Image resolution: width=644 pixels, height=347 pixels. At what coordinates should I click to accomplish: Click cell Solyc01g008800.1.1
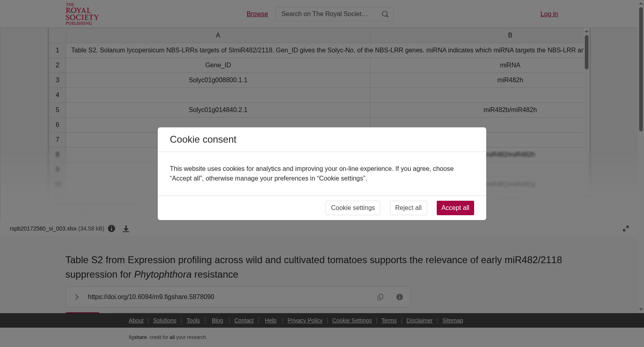(218, 80)
